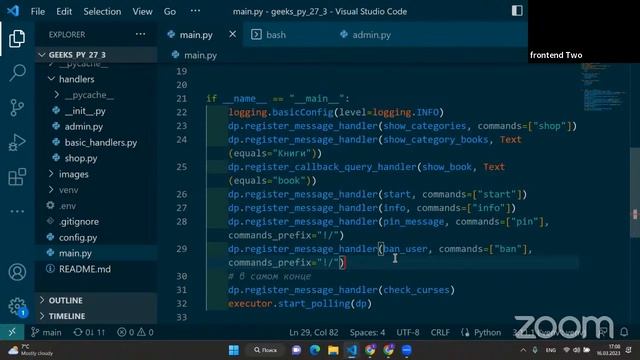
Task: Open the overflow menu ellipsis in the menu bar
Action: (195, 11)
